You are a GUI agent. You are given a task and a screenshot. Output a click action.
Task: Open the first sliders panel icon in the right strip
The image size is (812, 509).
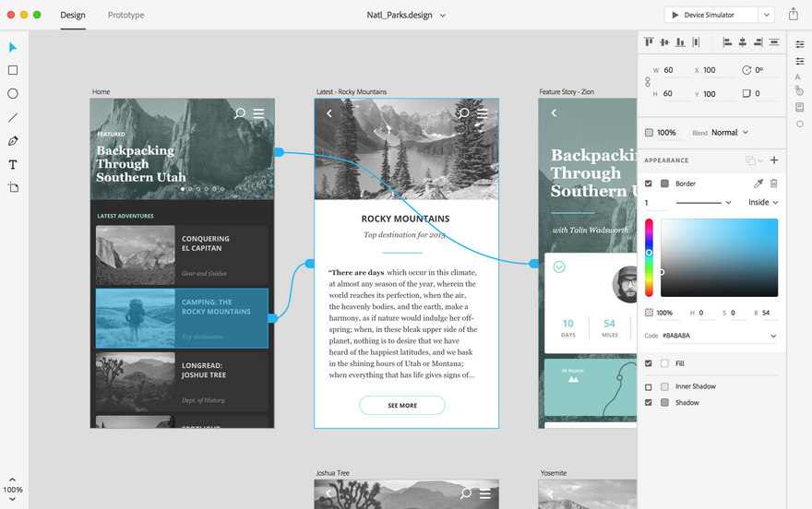point(800,44)
